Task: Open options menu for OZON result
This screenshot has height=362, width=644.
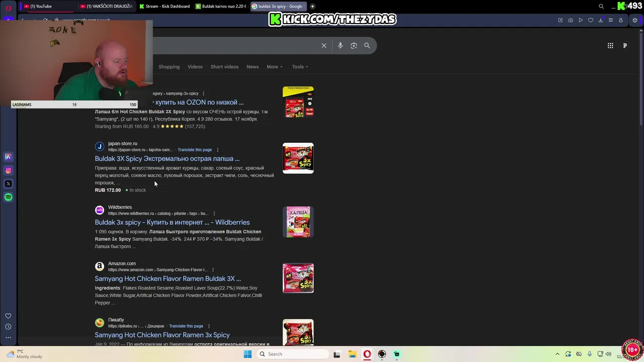Action: point(203,94)
